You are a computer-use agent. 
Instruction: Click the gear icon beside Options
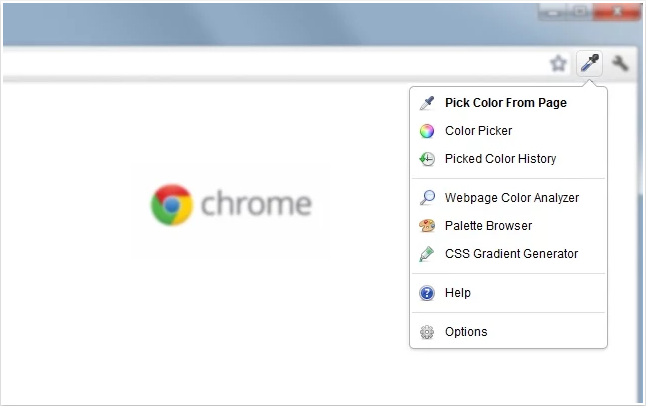427,332
